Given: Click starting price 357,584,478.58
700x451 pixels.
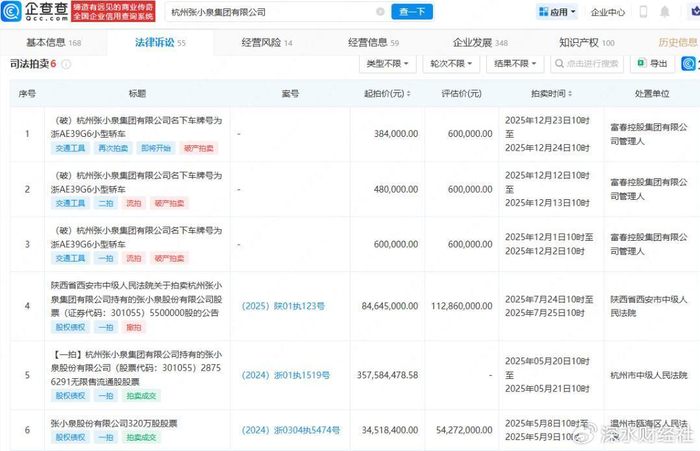Looking at the screenshot, I should point(388,375).
